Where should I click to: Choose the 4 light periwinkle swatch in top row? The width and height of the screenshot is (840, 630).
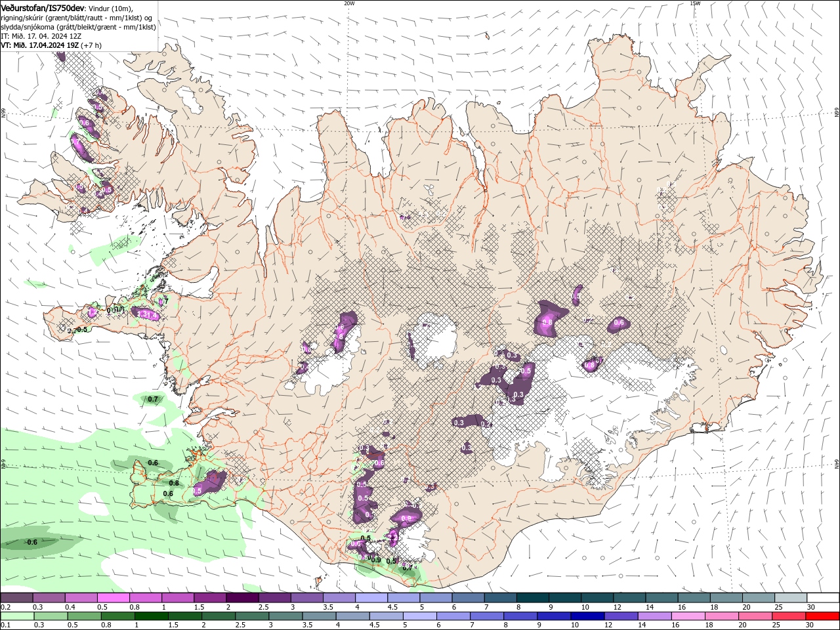coord(371,598)
